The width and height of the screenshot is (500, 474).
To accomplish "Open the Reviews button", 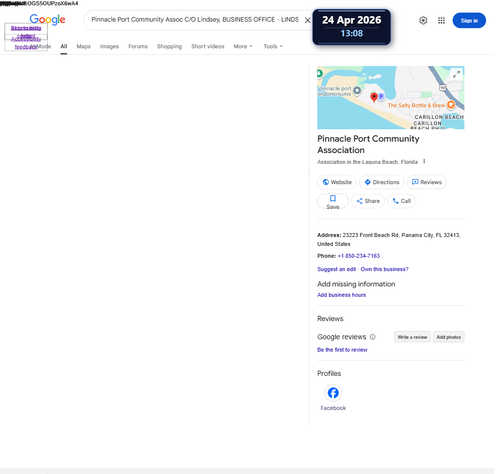I will (x=427, y=182).
